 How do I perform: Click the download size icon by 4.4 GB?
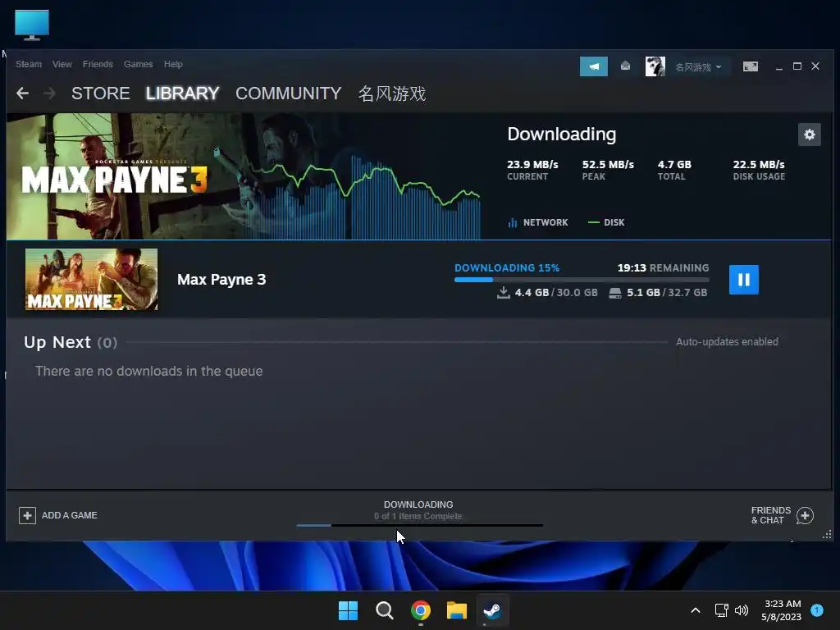pos(503,293)
